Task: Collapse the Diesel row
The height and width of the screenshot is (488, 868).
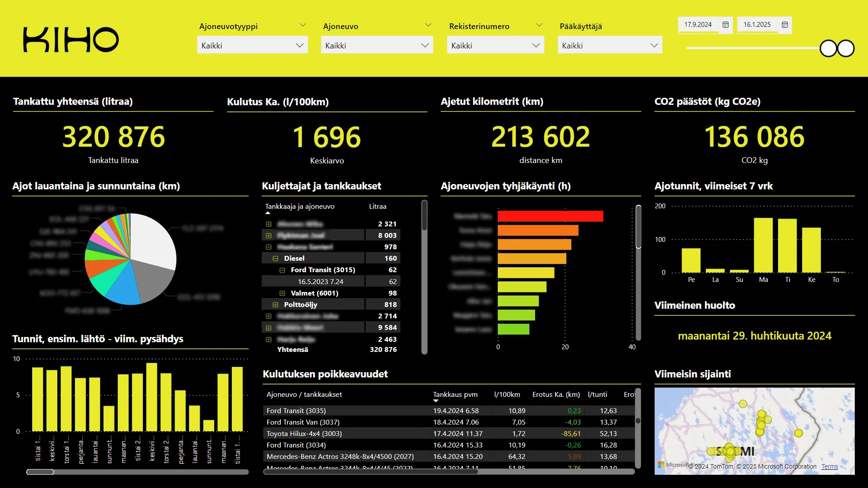Action: [x=276, y=259]
